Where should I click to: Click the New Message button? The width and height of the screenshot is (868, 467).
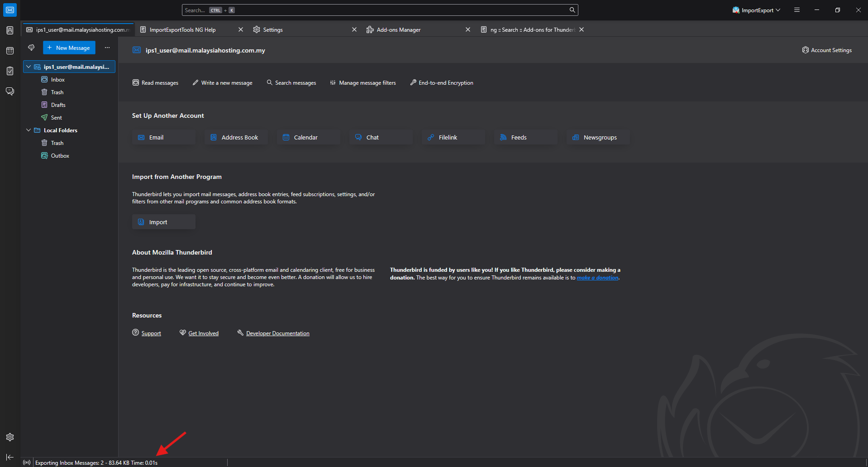69,48
